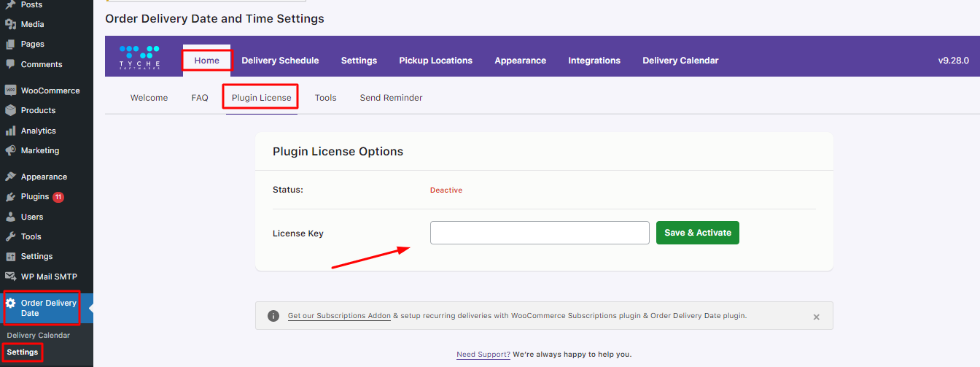The width and height of the screenshot is (980, 367).
Task: Follow the Get our Subscriptions Addon link
Action: point(339,316)
